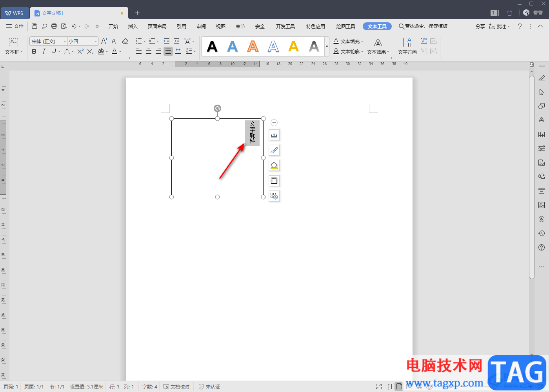This screenshot has height=392, width=549.
Task: Click the format brush icon beside text box
Action: coord(274,150)
